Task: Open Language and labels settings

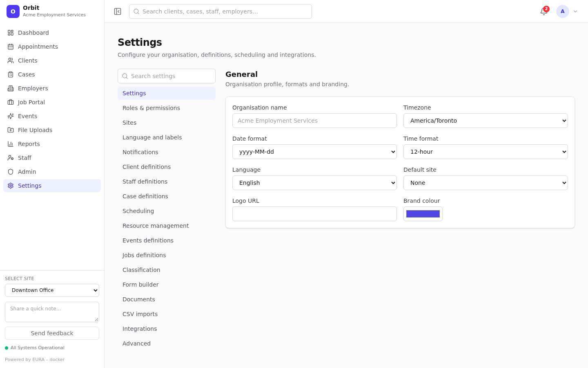Action: coord(167,137)
